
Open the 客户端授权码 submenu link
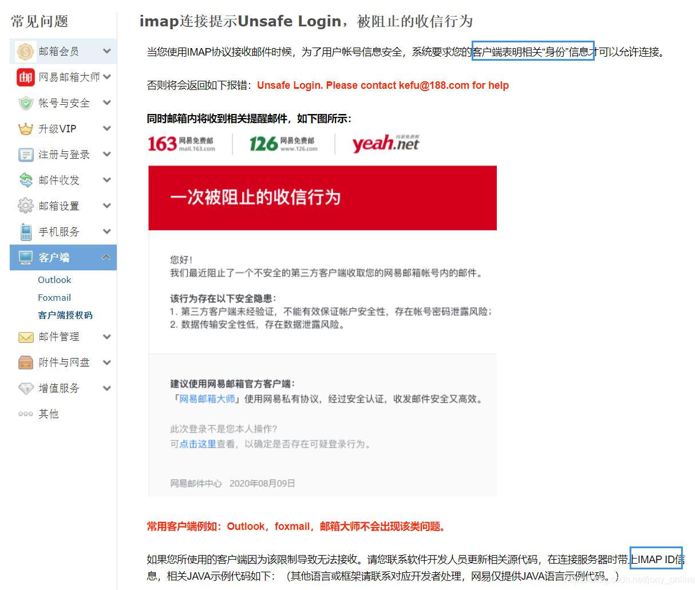coord(65,315)
